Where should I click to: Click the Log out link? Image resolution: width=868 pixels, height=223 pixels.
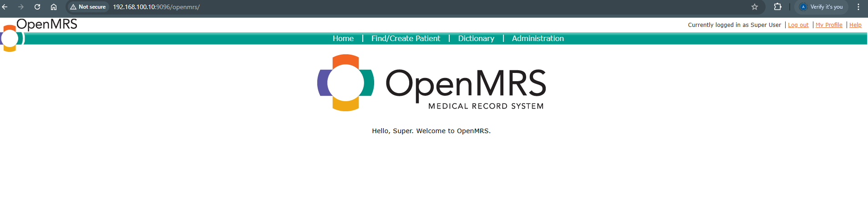tap(798, 25)
